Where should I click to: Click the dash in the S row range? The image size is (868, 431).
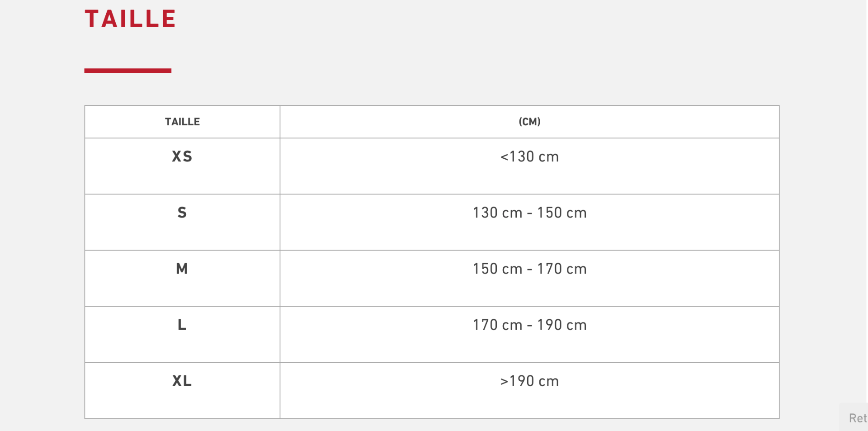click(x=529, y=213)
